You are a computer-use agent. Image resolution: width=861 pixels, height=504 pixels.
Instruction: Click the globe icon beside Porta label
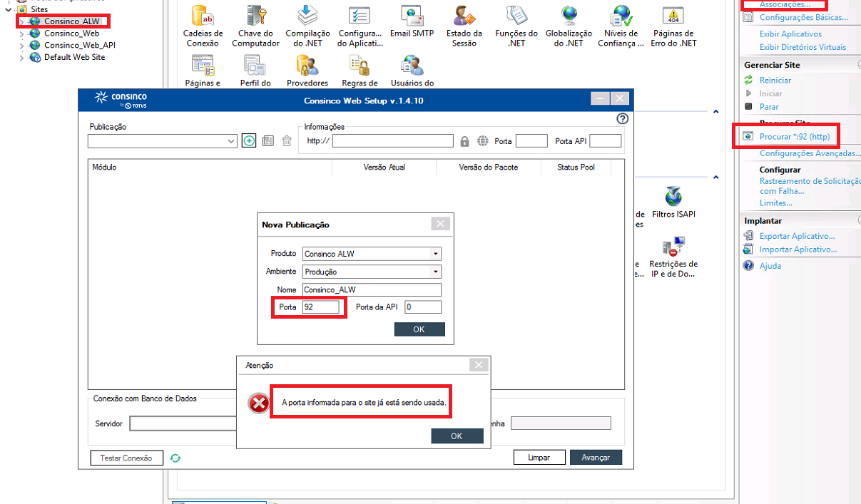(x=483, y=141)
